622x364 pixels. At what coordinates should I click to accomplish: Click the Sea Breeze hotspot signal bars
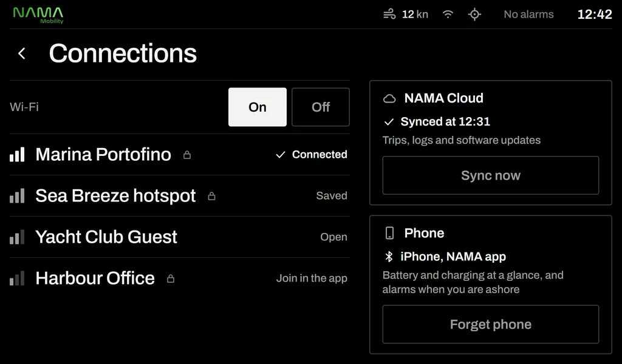pos(17,196)
